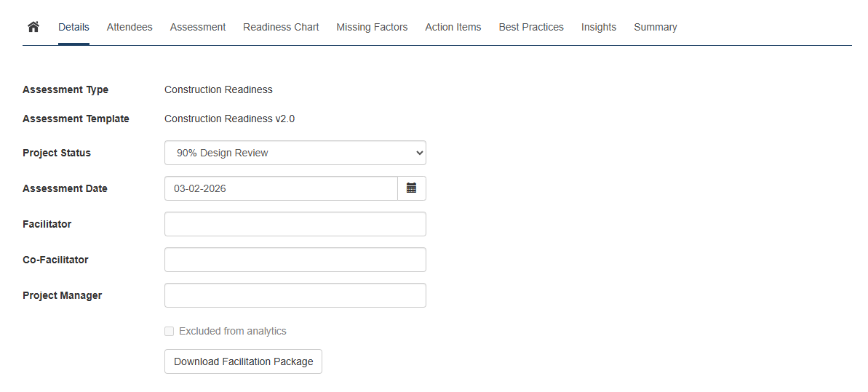Go to the Summary tab

click(x=655, y=27)
